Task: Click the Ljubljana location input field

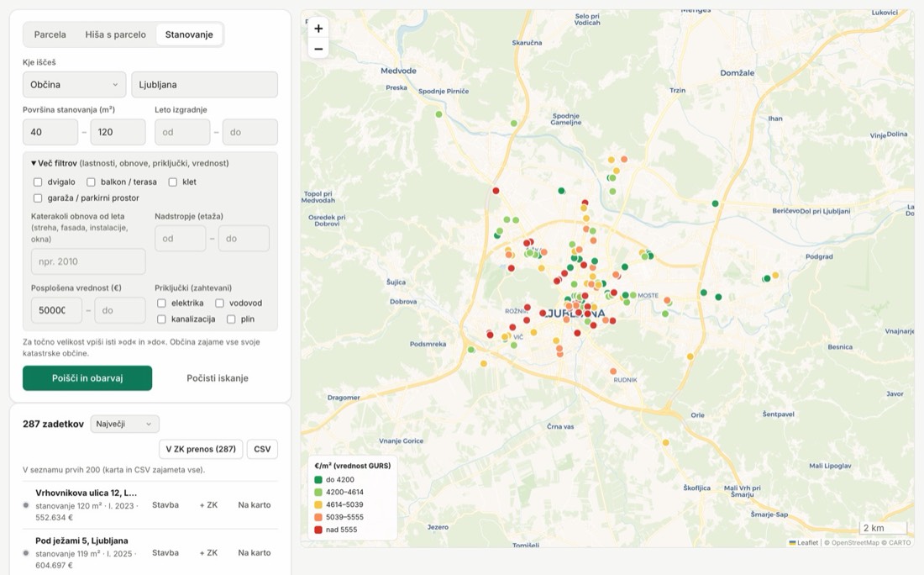Action: point(204,84)
